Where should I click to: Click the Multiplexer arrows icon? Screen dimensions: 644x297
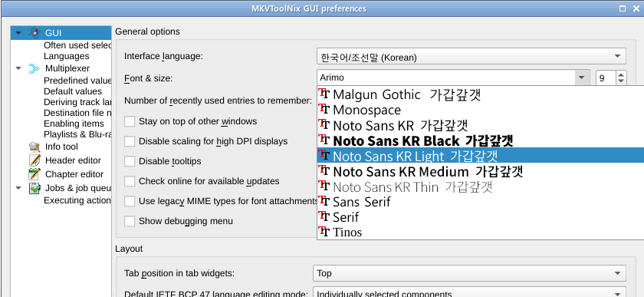[x=34, y=69]
